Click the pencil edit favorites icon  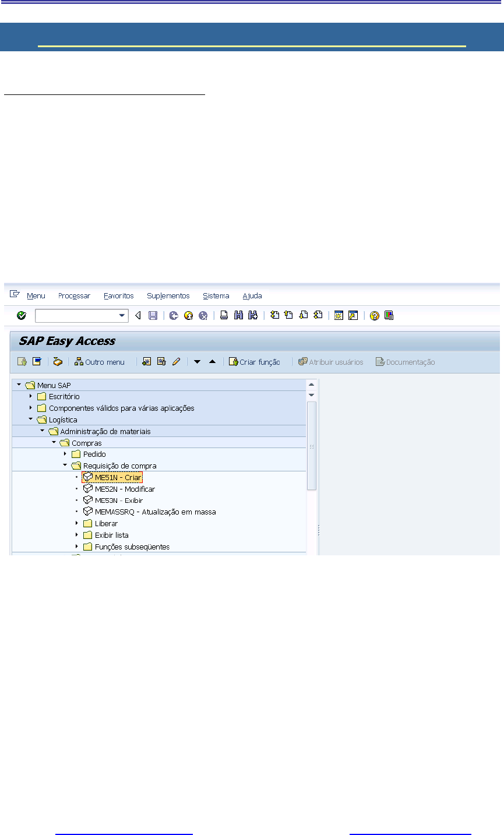[x=176, y=362]
